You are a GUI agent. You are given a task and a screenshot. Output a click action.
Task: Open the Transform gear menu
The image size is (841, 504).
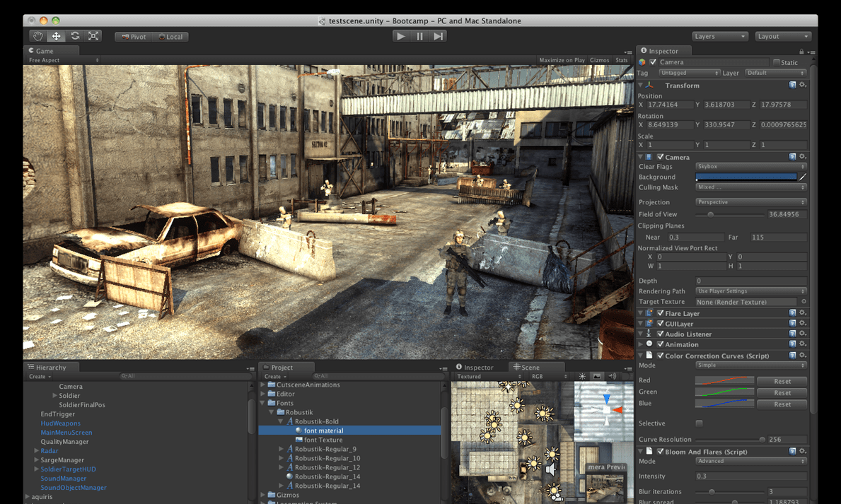coord(802,85)
